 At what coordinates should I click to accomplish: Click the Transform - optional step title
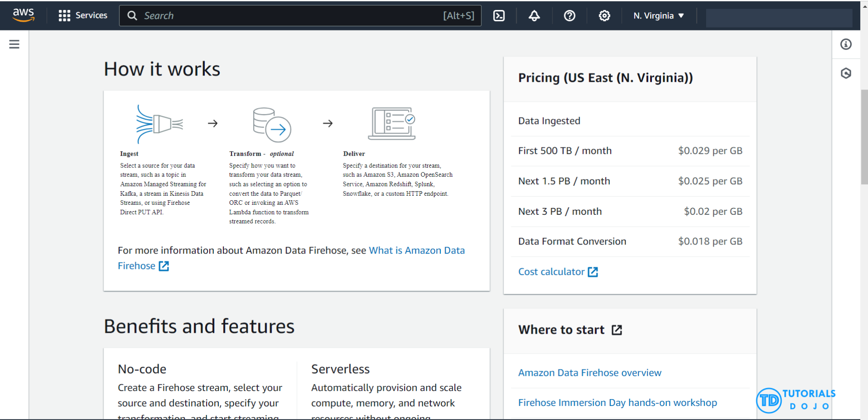click(x=261, y=154)
